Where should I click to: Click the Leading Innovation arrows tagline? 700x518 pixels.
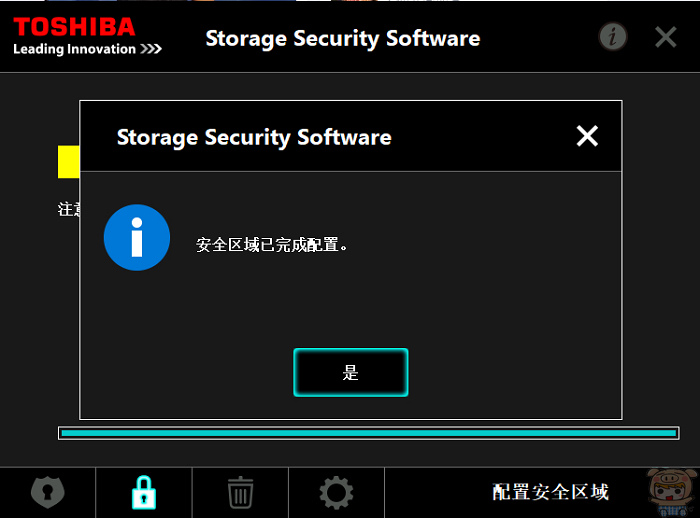[87, 49]
